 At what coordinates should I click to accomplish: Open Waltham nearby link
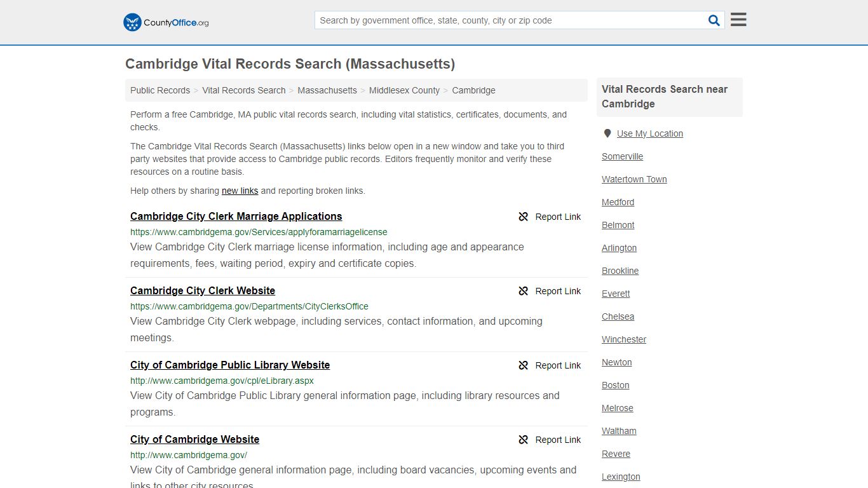619,431
